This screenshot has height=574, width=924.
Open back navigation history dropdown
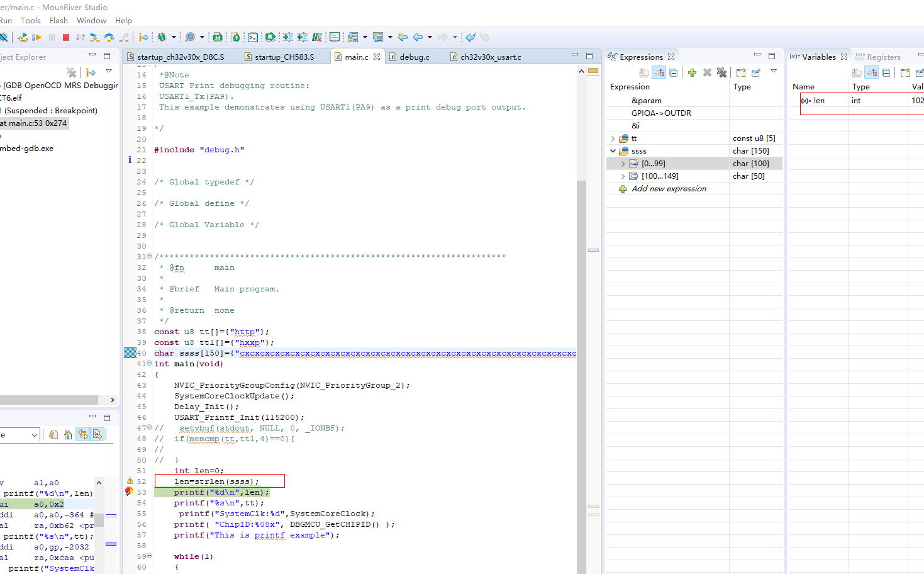[x=430, y=37]
